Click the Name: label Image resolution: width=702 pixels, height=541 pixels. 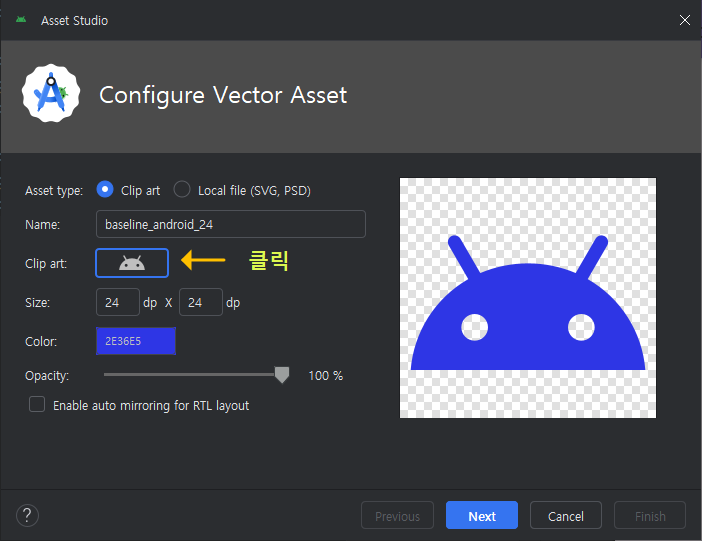[43, 224]
